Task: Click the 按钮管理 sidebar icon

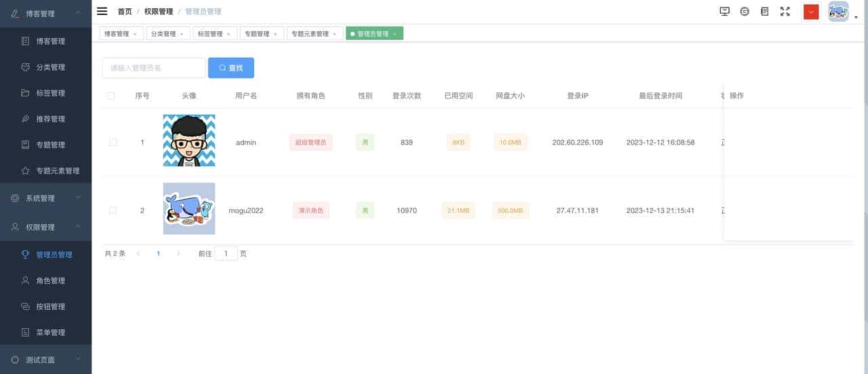Action: point(25,306)
